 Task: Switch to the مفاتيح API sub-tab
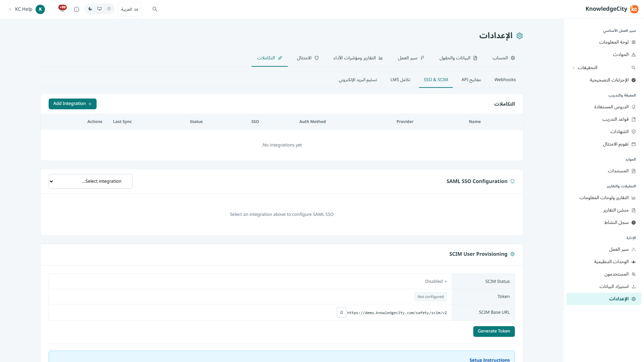pos(471,80)
